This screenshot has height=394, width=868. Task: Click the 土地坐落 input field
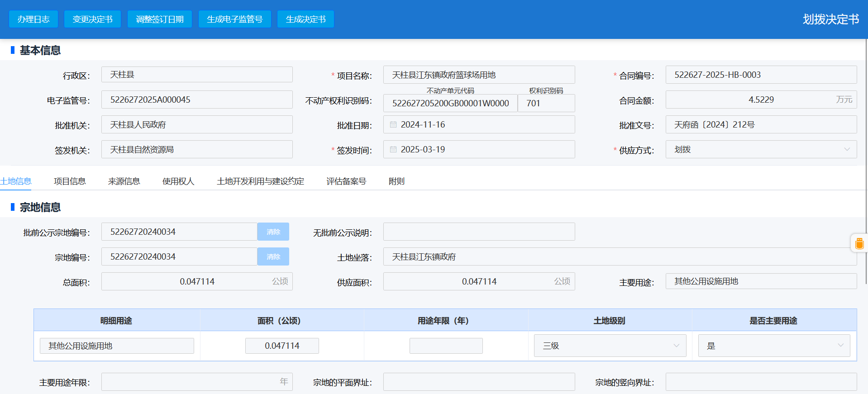620,256
